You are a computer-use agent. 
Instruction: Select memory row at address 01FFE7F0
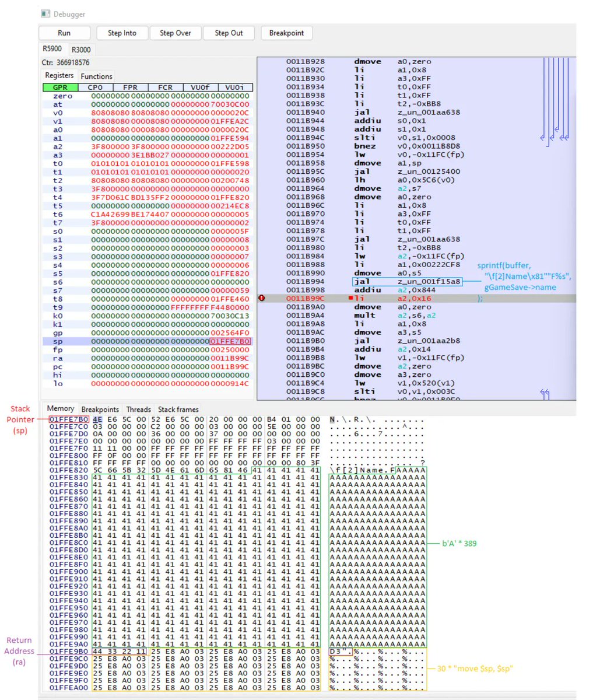click(x=237, y=448)
